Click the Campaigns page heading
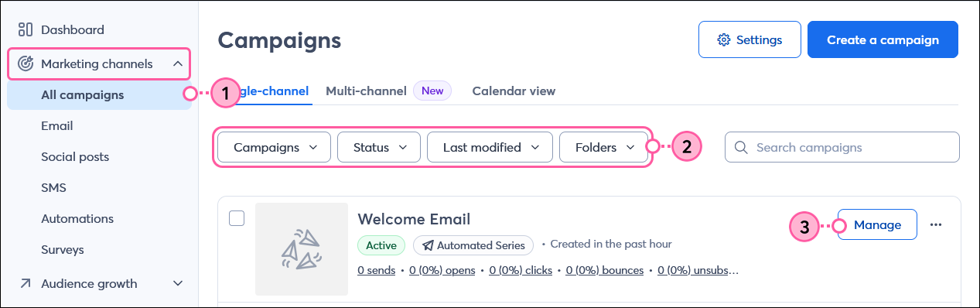 [x=279, y=39]
